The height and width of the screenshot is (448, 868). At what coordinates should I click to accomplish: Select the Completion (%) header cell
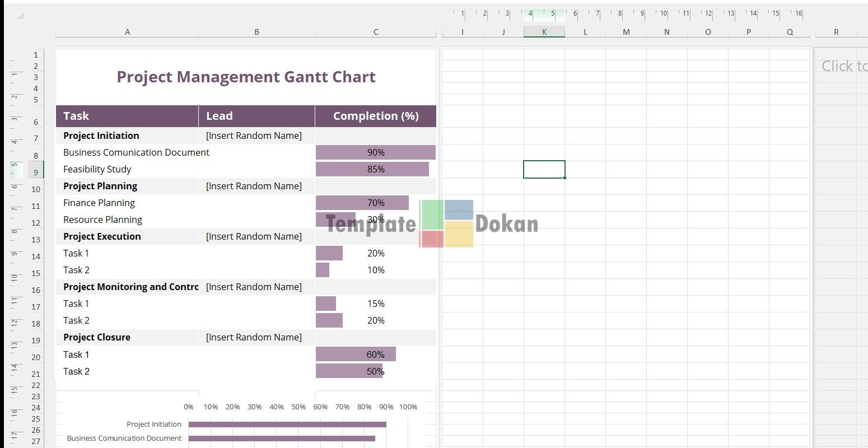(x=376, y=116)
